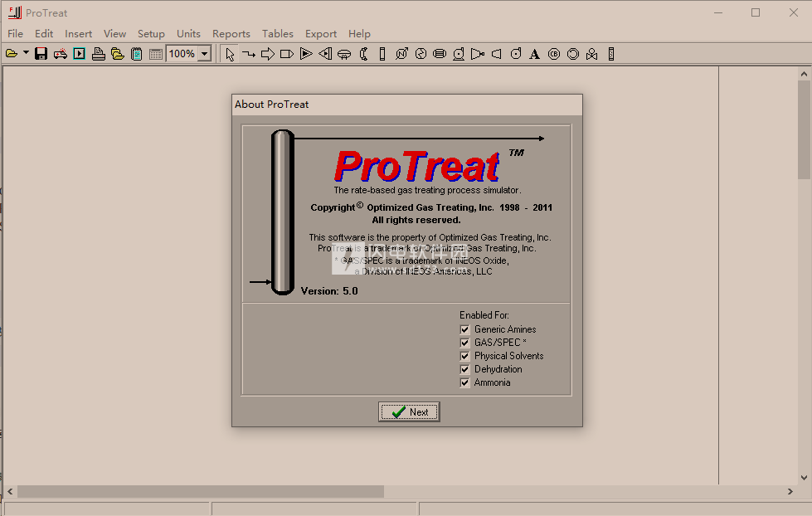
Task: Select the horizontal vessel tank tool
Action: click(x=344, y=54)
